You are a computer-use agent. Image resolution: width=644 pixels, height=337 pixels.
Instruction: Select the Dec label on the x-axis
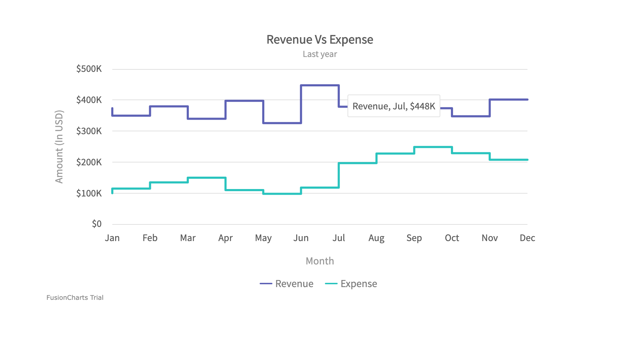pos(527,238)
